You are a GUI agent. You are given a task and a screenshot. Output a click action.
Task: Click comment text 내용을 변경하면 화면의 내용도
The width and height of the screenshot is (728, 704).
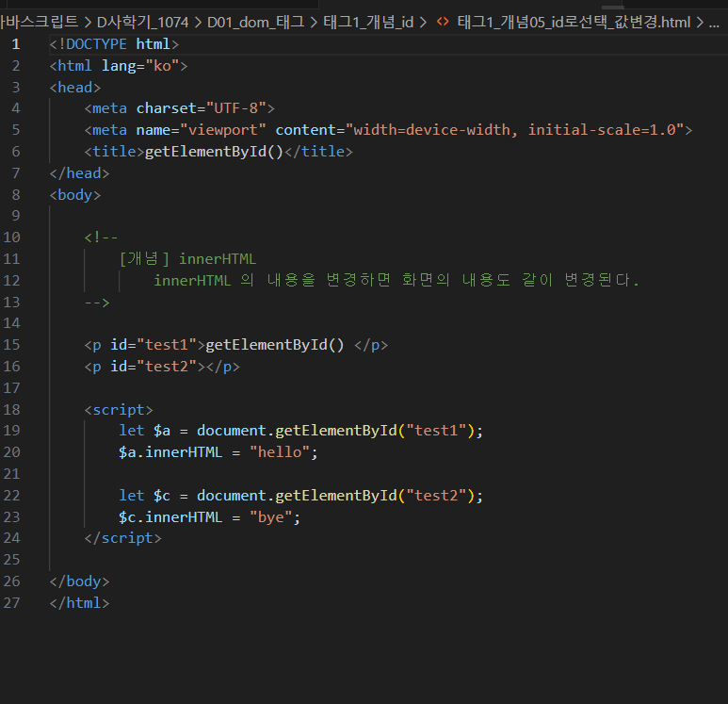[x=389, y=280]
